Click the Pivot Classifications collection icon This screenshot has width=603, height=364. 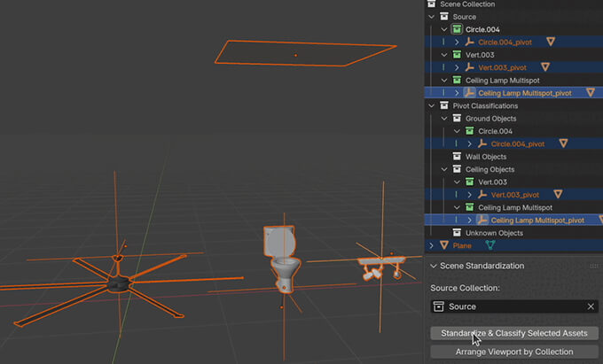click(x=444, y=105)
